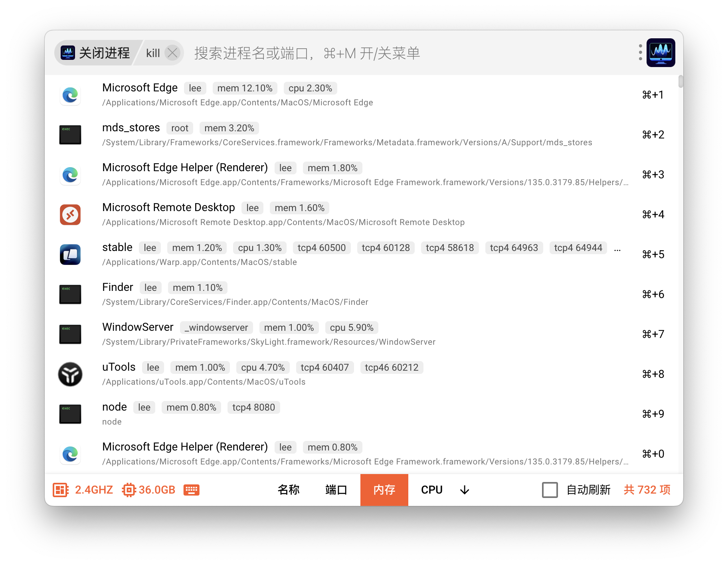This screenshot has height=565, width=728.
Task: Click the small monitor icon in the 关闭进程 tag
Action: (68, 53)
